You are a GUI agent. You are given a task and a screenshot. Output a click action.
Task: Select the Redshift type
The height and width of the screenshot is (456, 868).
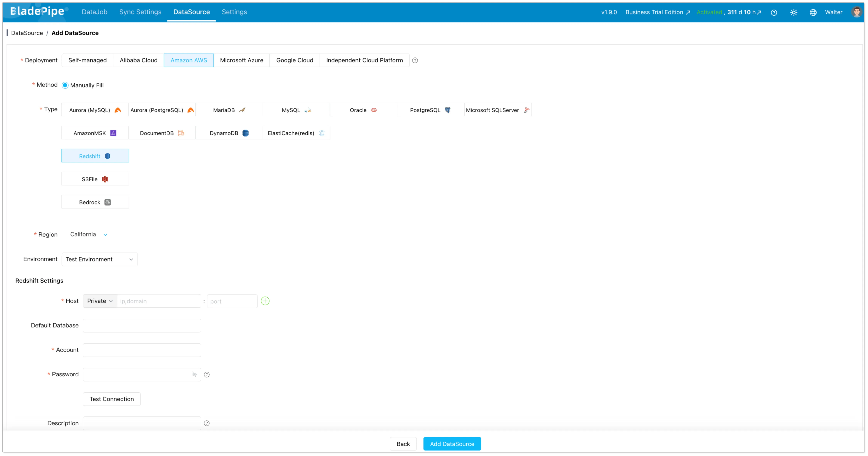point(95,156)
